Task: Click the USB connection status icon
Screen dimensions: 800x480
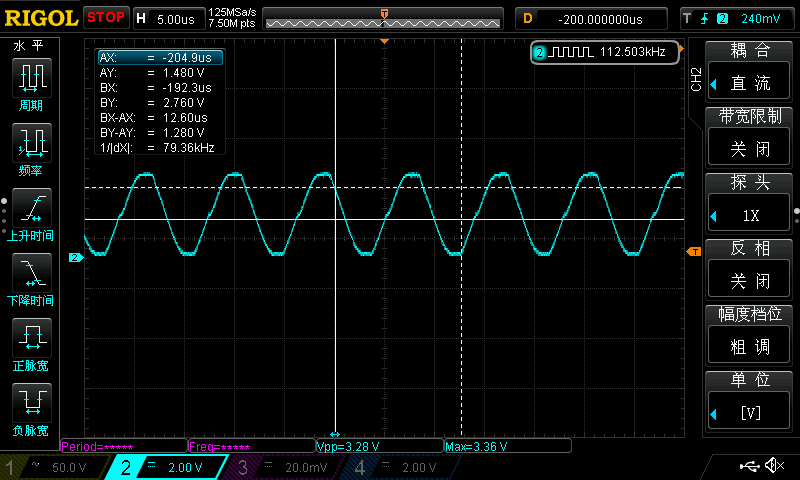Action: (x=749, y=465)
